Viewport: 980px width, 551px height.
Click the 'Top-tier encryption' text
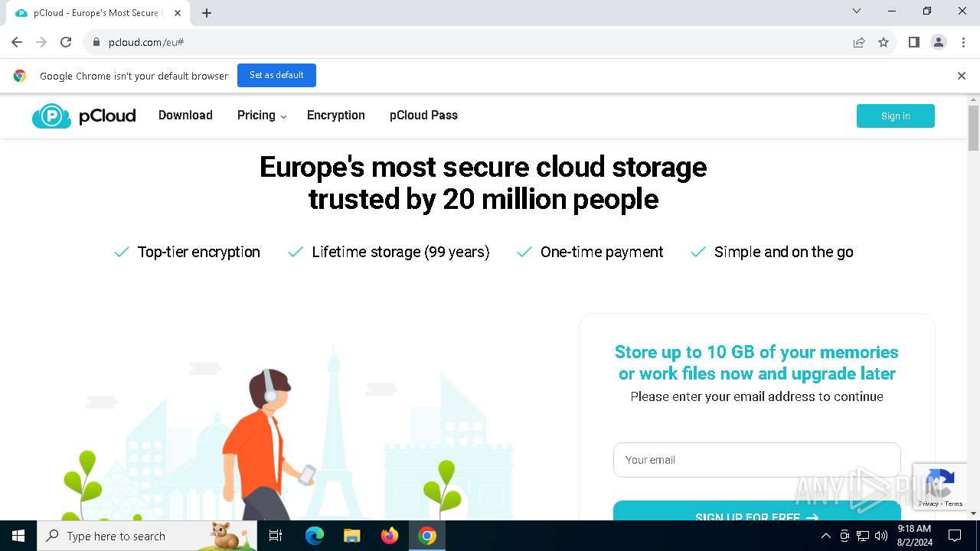point(199,252)
